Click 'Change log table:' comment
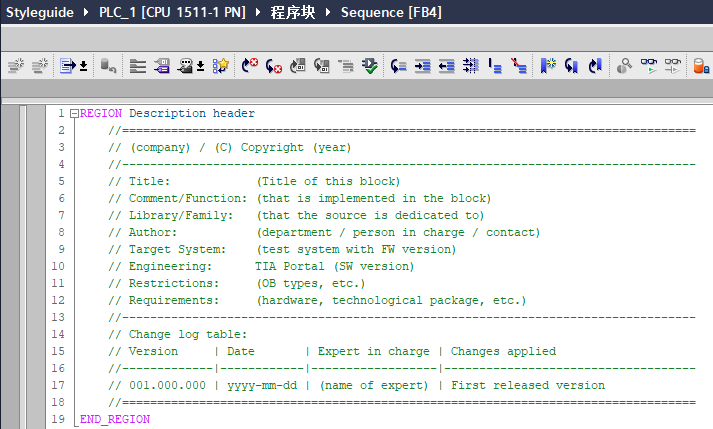 [188, 334]
